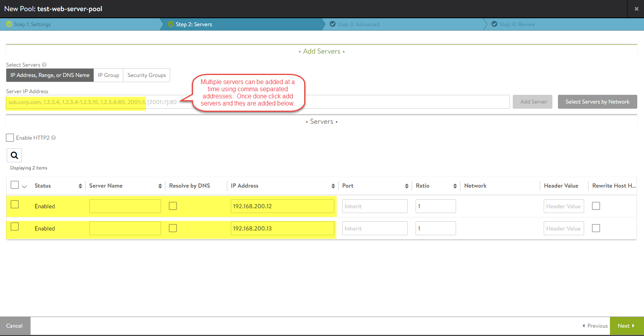Switch to the IP Group tab
The image size is (644, 336).
108,75
